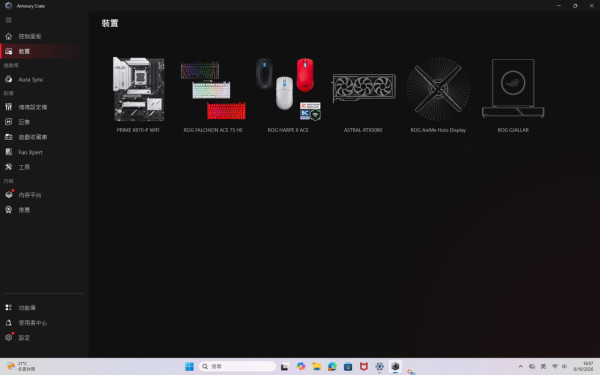Screen dimensions: 600x375
Task: Click Armoury Crate icon on the taskbar
Action: point(395,367)
